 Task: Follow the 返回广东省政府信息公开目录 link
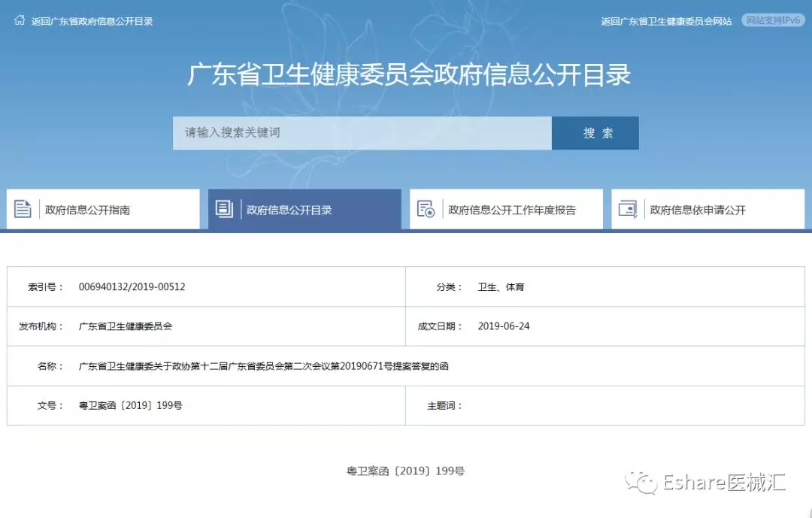[x=92, y=21]
